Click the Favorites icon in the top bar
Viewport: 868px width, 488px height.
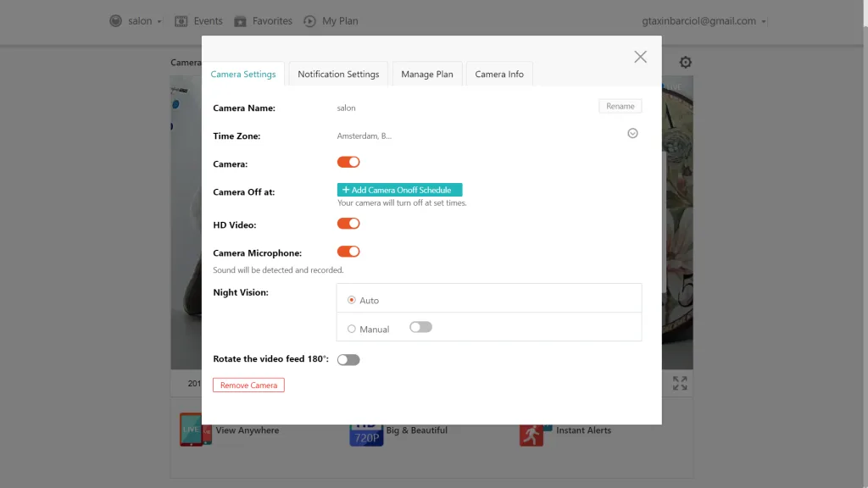tap(241, 21)
